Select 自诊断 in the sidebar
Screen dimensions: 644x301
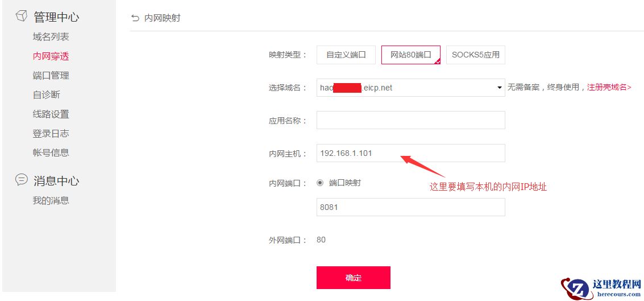47,94
